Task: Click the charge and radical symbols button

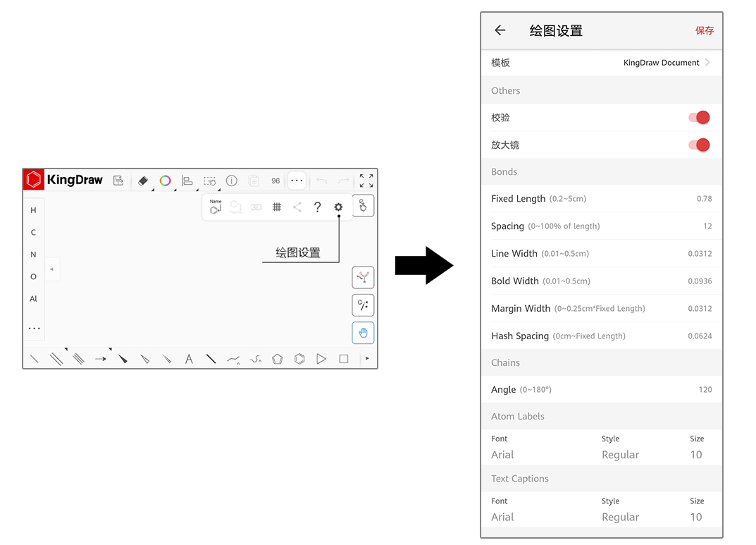Action: click(363, 305)
